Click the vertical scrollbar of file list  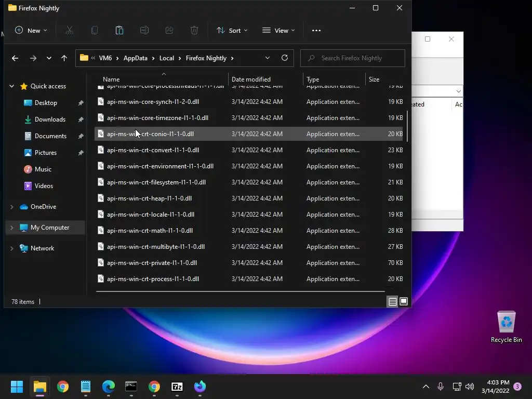click(x=407, y=126)
